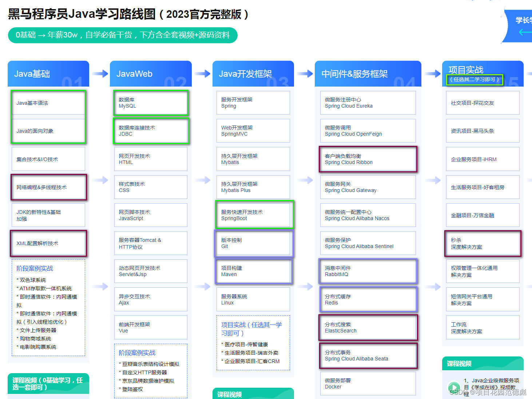The image size is (532, 399).
Task: Click the Spring Cloud Alibaba Seata card
Action: tap(368, 355)
